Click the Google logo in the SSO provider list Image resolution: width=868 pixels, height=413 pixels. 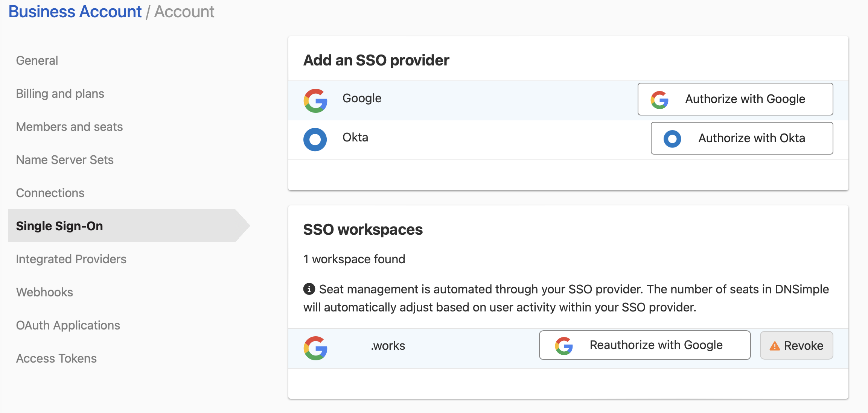pos(315,100)
